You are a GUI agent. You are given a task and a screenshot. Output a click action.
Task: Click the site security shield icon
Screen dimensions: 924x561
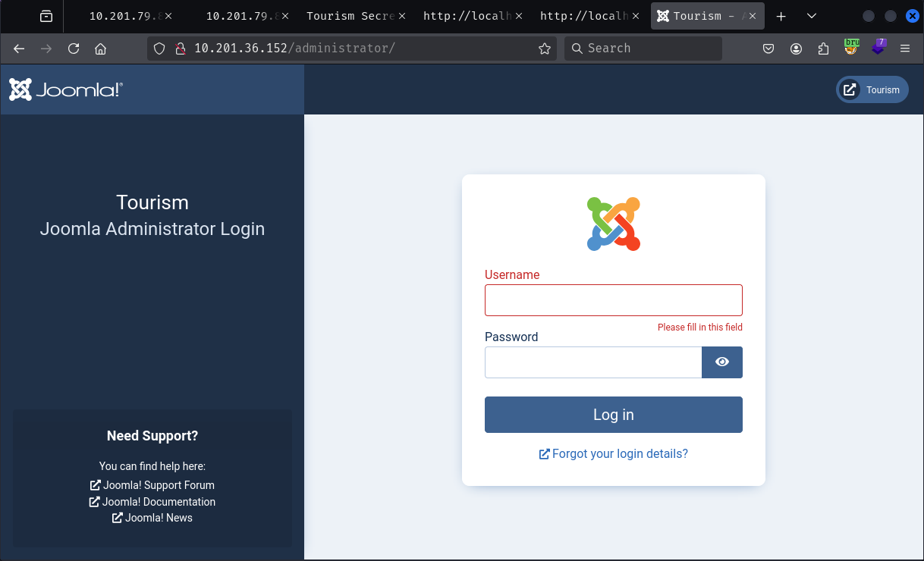(x=159, y=49)
